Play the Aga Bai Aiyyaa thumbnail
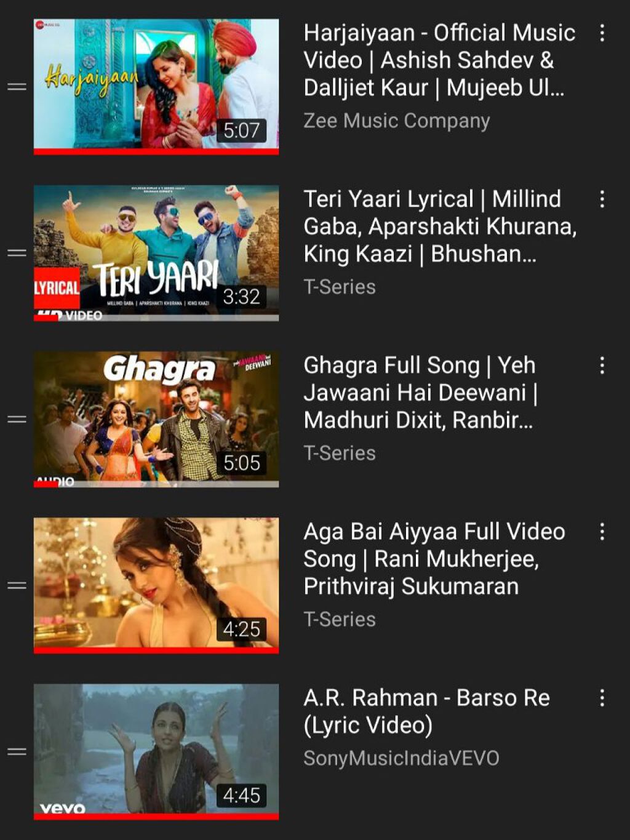This screenshot has height=840, width=630. [x=156, y=585]
